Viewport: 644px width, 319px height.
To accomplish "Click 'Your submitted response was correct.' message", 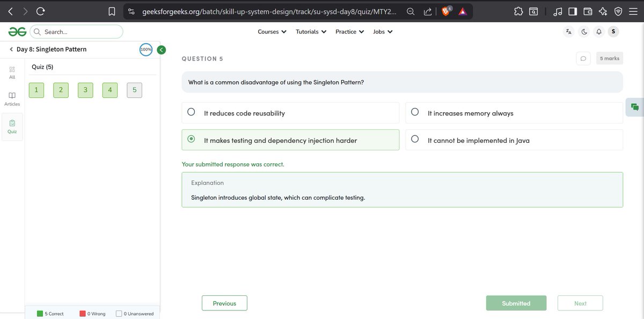I will click(x=233, y=164).
